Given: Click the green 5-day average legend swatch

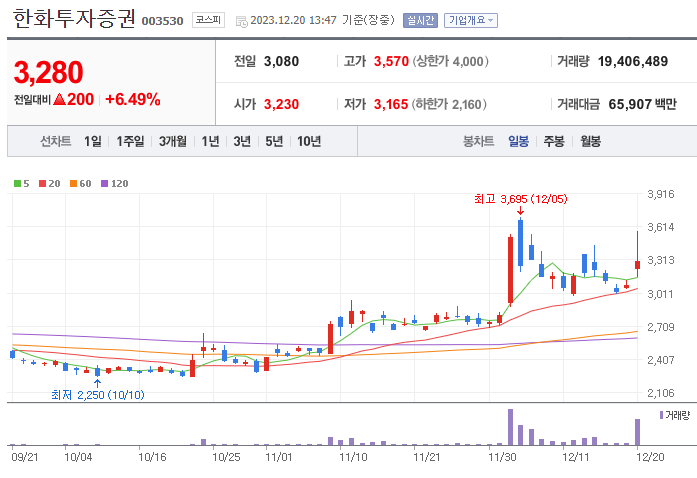Looking at the screenshot, I should [x=17, y=184].
